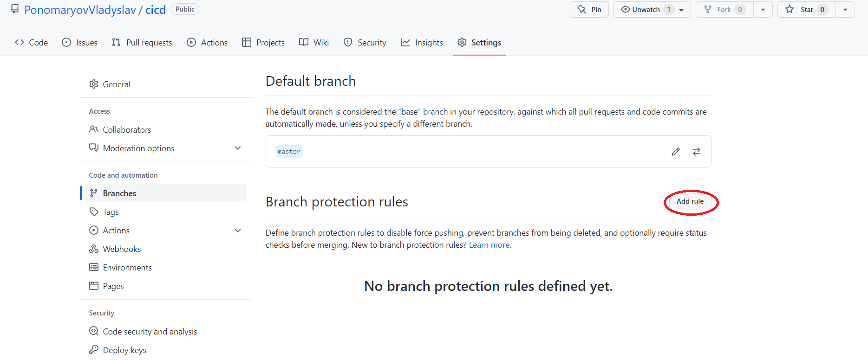Open Deploy keys settings
Image resolution: width=868 pixels, height=360 pixels.
[x=124, y=350]
